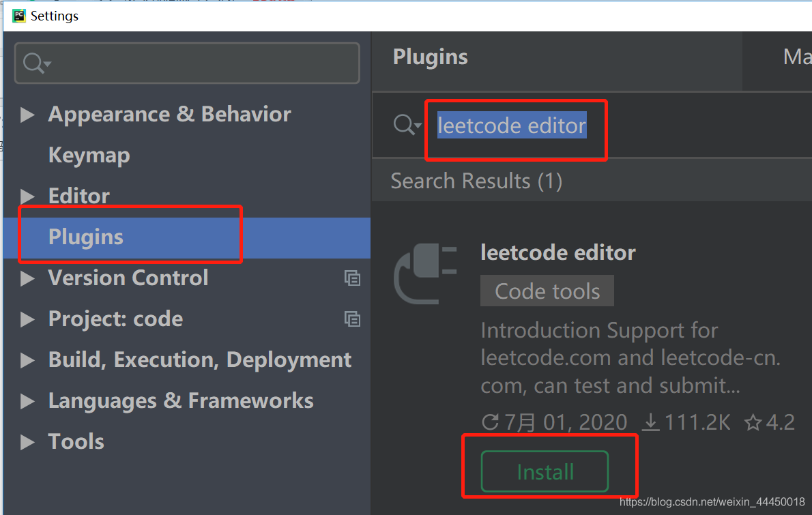Expand the Editor settings category

27,196
